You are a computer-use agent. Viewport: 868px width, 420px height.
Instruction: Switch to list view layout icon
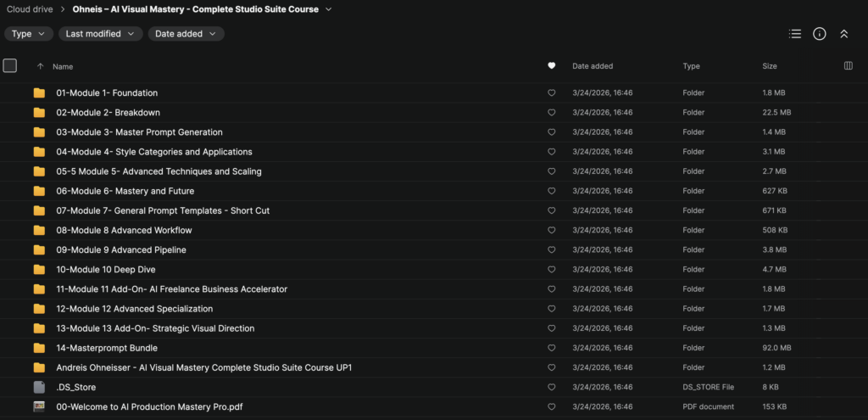point(794,34)
